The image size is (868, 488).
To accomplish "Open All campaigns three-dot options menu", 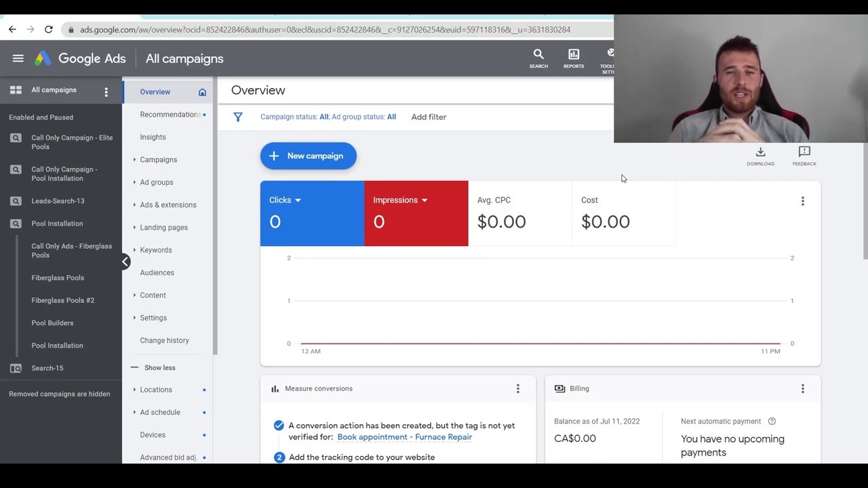I will coord(106,91).
